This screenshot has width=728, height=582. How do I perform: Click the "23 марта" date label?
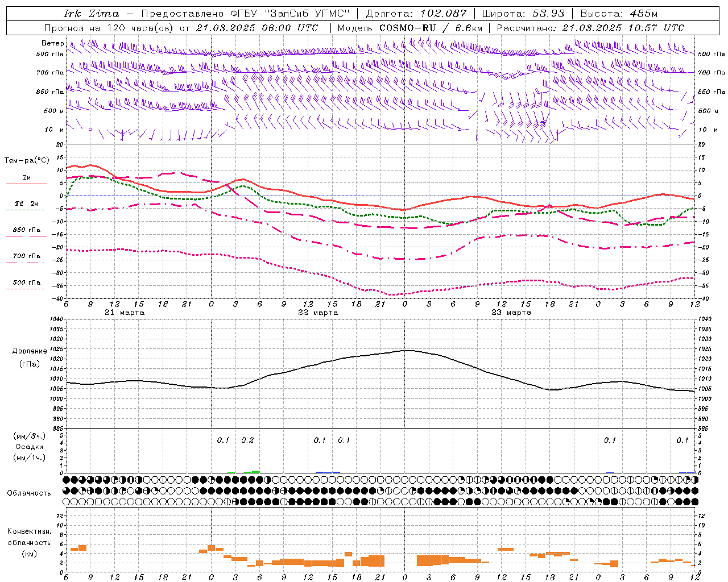point(511,313)
